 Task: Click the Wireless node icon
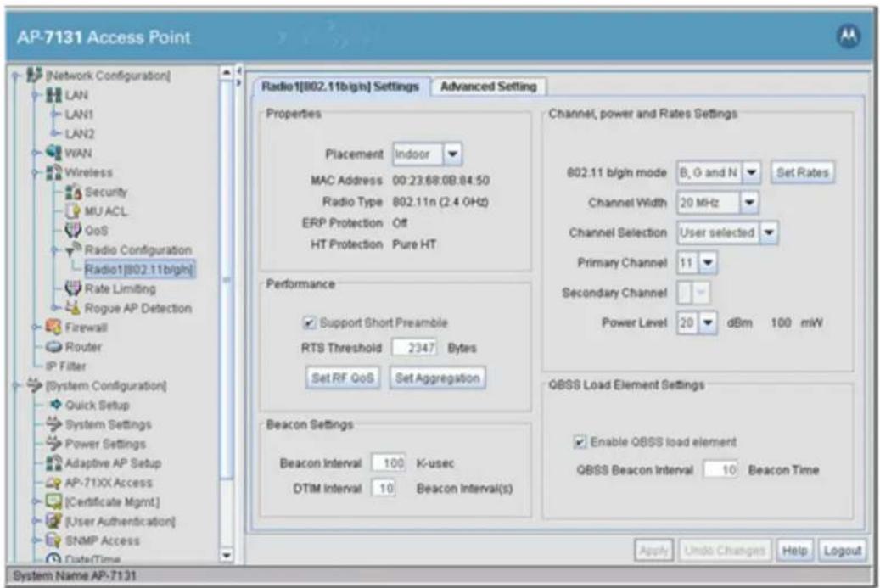[x=53, y=171]
